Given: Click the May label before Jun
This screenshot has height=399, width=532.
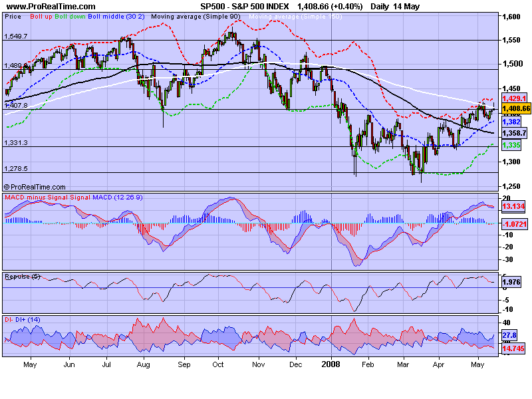Looking at the screenshot, I should [x=30, y=364].
